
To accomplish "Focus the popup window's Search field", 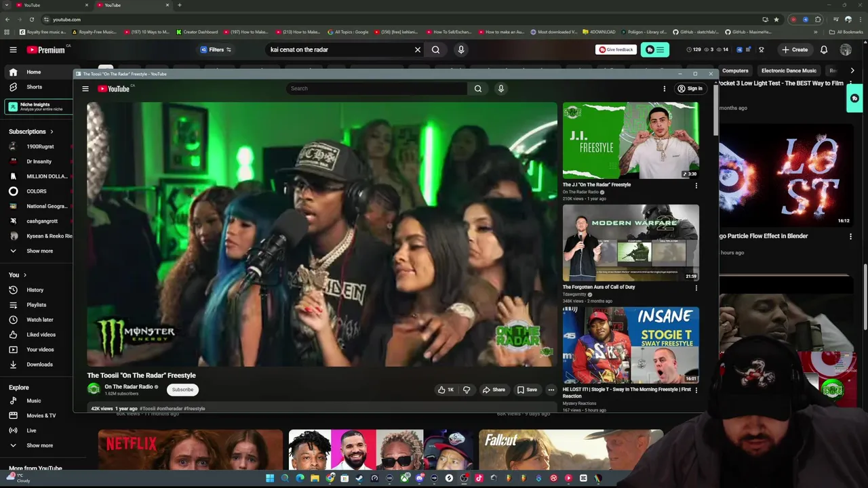I will (x=376, y=88).
